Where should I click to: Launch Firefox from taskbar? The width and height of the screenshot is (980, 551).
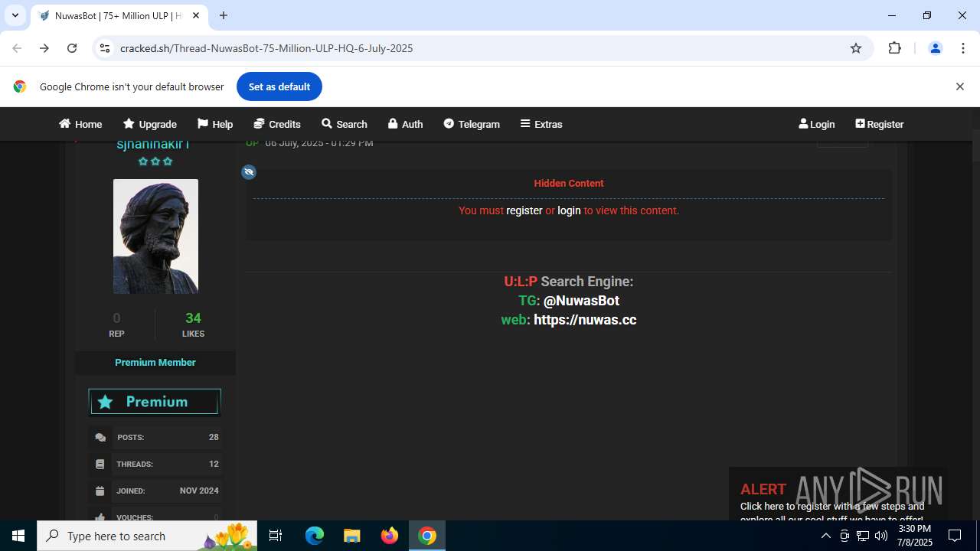(x=390, y=536)
